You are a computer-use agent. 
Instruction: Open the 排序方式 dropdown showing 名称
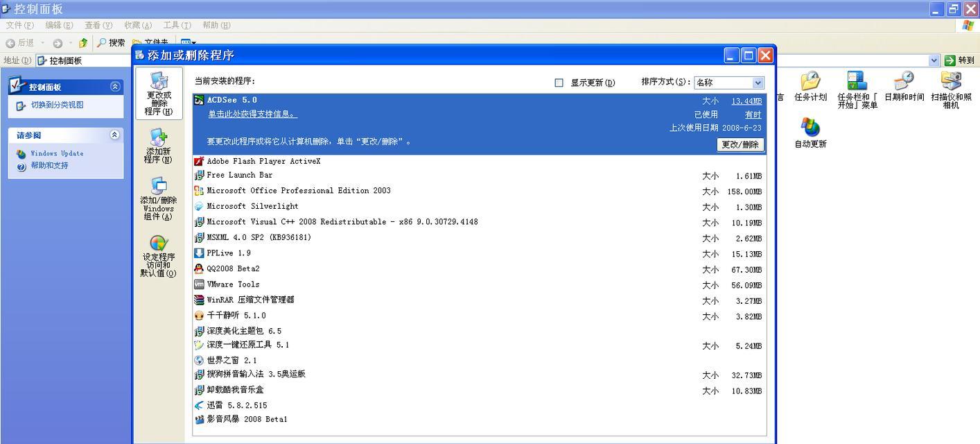tap(729, 83)
